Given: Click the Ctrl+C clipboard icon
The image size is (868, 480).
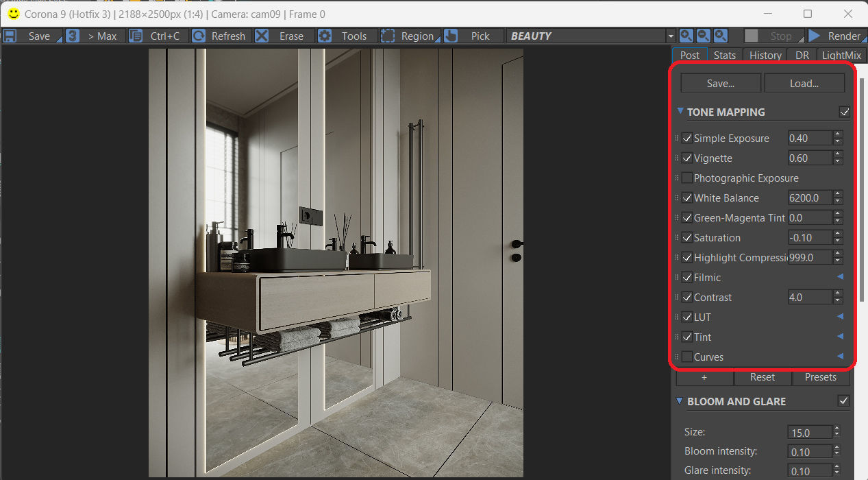Looking at the screenshot, I should 136,36.
